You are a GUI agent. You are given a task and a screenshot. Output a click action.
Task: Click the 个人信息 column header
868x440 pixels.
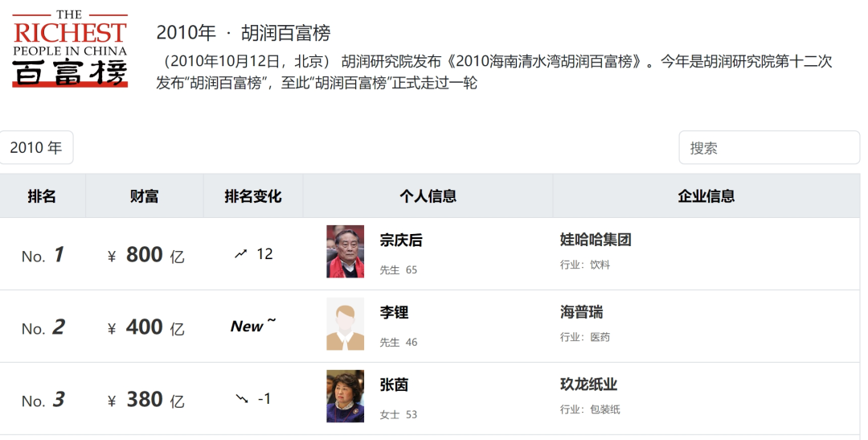[x=428, y=196]
